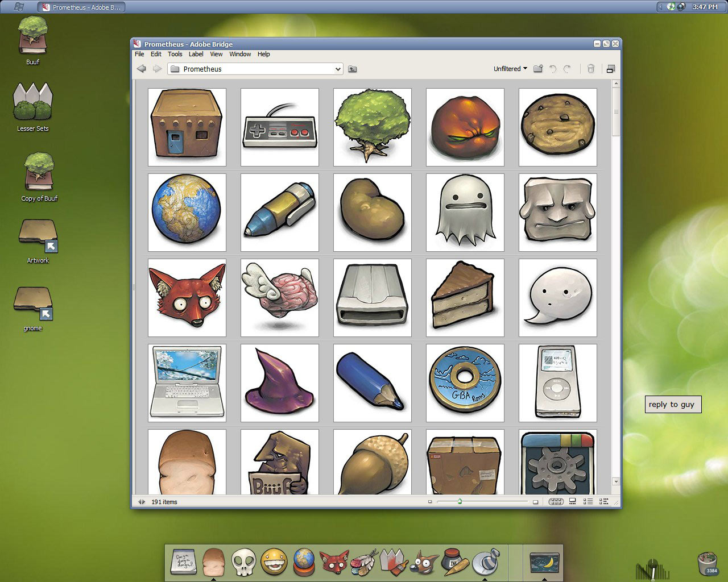Select the GBA Roms disc thumbnail
Viewport: 728px width, 582px height.
[x=465, y=383]
